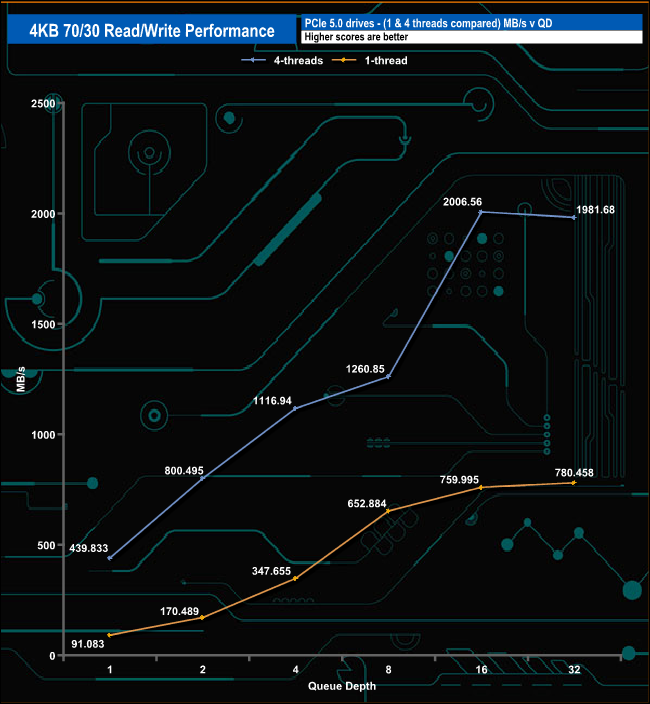650x704 pixels.
Task: Toggle the 1-thread series legend label
Action: click(x=386, y=61)
